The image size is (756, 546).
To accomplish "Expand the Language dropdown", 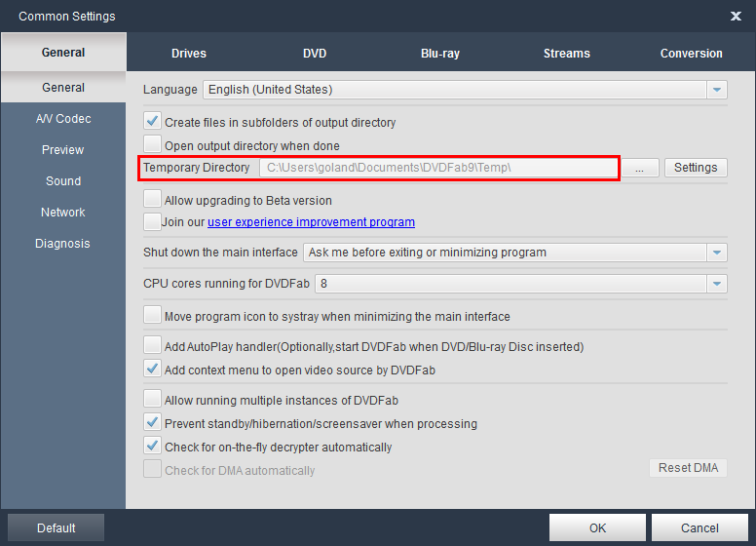I will 717,90.
